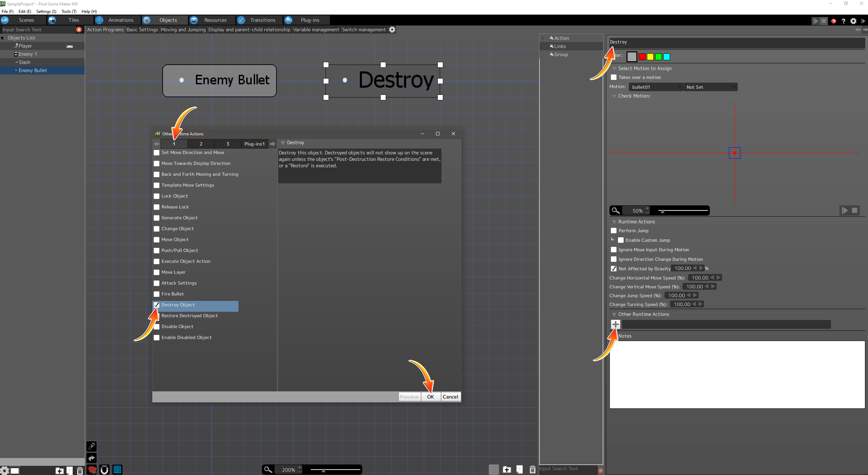Check the Fire Bullet checkbox

[x=156, y=294]
